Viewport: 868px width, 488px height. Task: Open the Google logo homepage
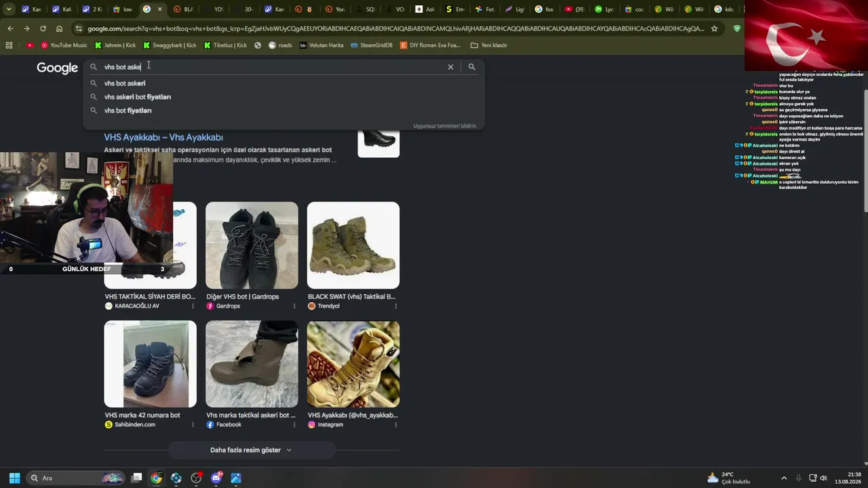click(58, 68)
